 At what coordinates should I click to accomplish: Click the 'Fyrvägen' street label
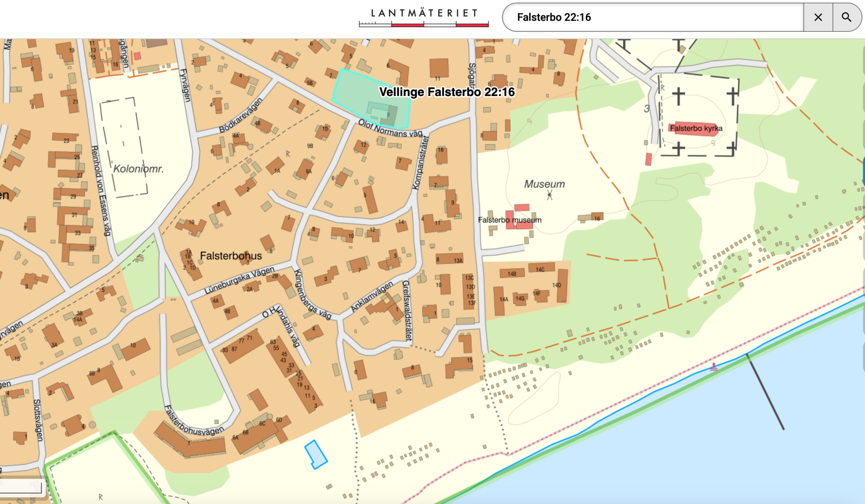(185, 85)
